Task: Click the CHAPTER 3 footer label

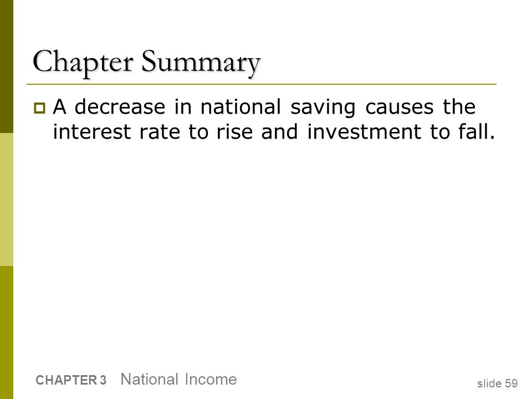Action: click(x=71, y=380)
